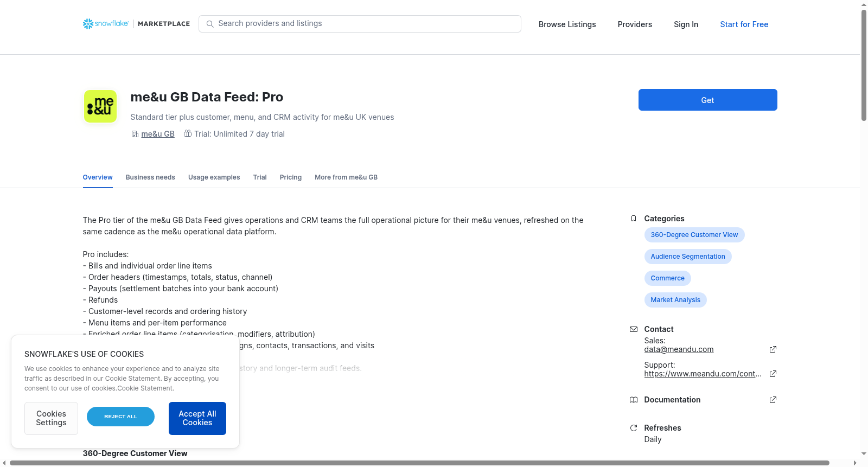Switch to Usage examples tab

click(214, 177)
